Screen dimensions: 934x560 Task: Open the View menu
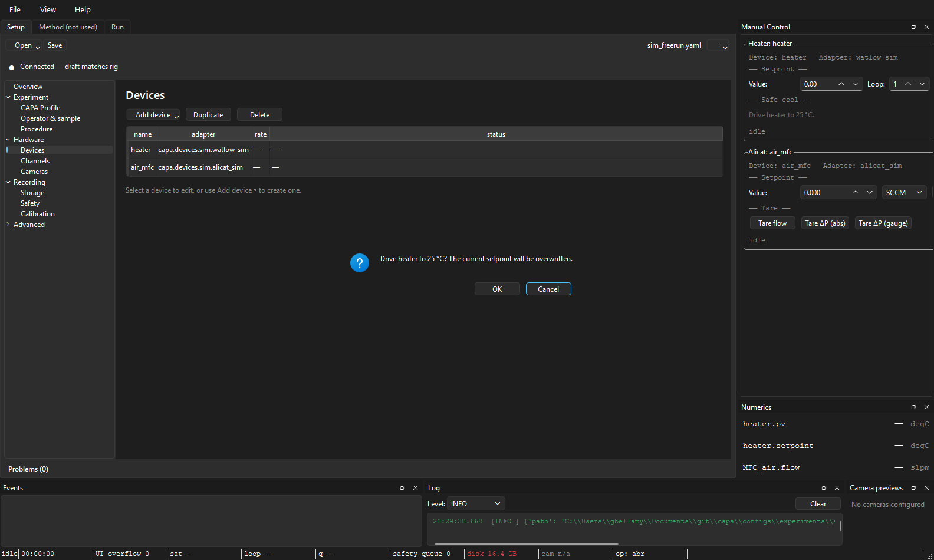[x=48, y=10]
